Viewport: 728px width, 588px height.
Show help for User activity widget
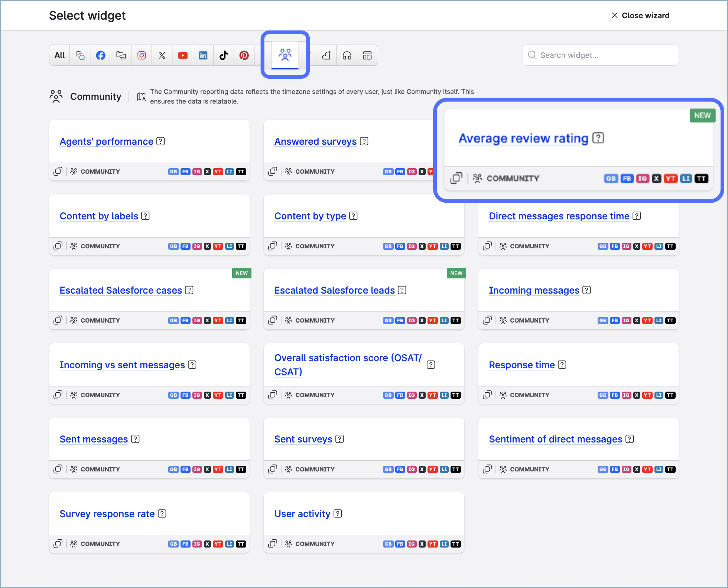tap(337, 514)
